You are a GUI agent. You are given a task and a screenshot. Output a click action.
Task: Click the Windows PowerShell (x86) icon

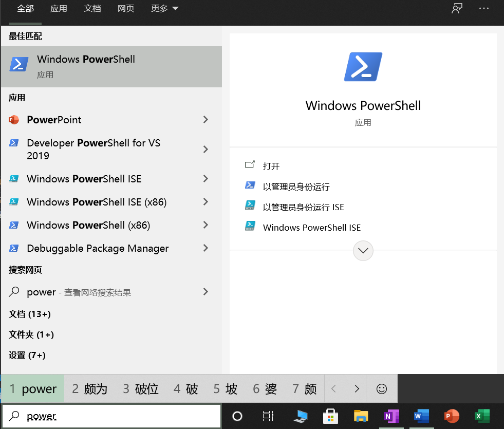click(14, 225)
